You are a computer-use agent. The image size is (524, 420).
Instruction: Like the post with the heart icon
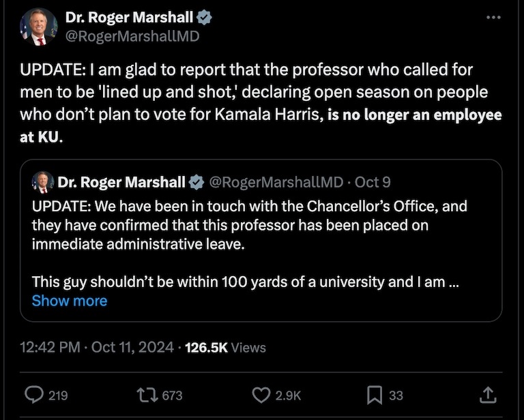pos(261,394)
